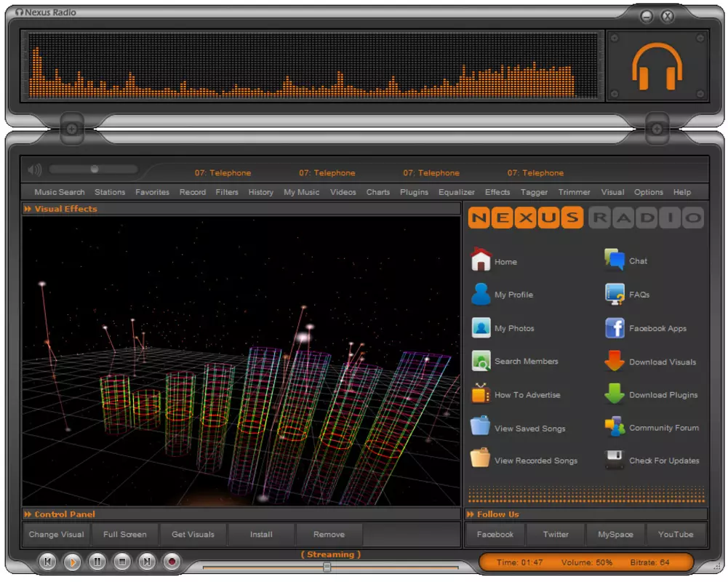The width and height of the screenshot is (728, 582).
Task: Click the Bitrate: 64 status text
Action: click(x=649, y=562)
